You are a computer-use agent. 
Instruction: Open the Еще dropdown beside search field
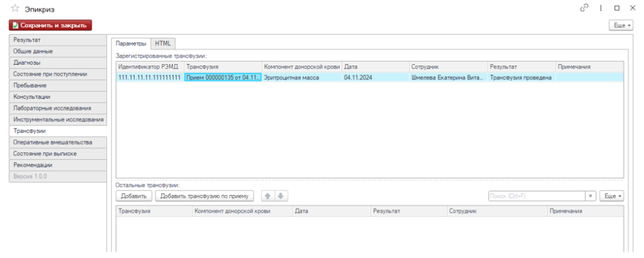(611, 196)
